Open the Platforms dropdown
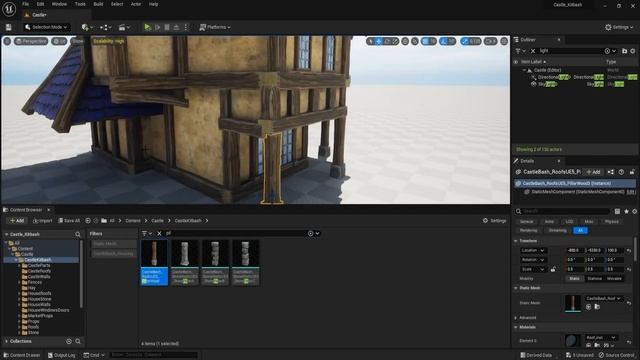640x360 pixels. 215,27
